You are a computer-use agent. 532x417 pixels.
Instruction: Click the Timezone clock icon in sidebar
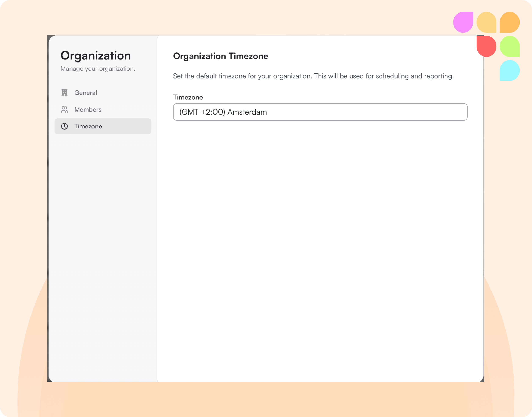pos(64,126)
